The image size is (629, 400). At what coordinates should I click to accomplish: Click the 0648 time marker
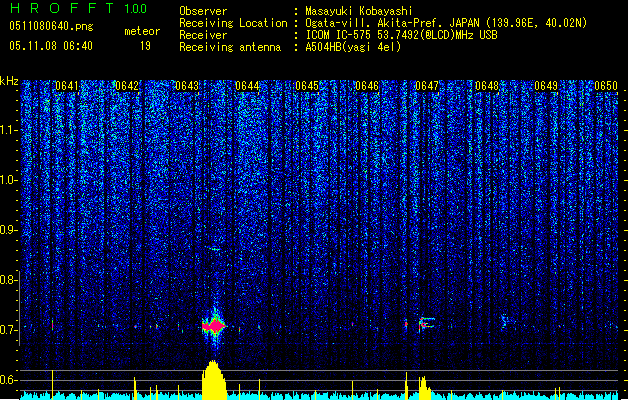pyautogui.click(x=487, y=86)
